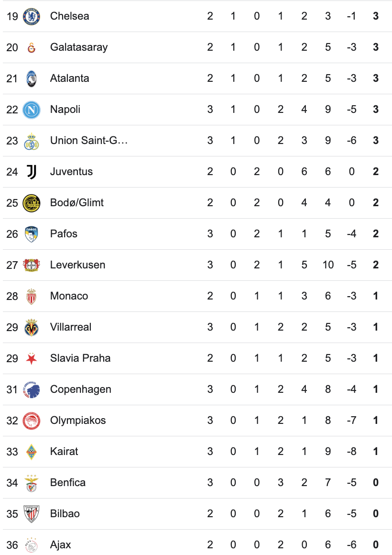
Task: Click the Benfica club crest
Action: tap(32, 483)
